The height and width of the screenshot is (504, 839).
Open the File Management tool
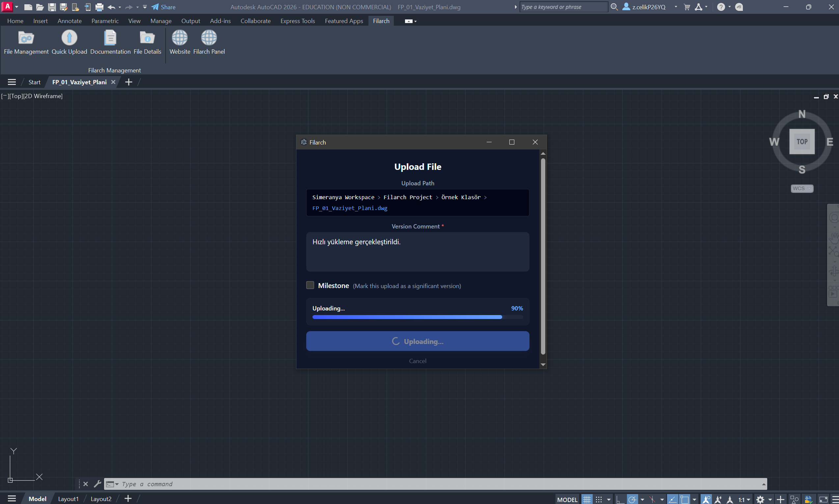(26, 42)
